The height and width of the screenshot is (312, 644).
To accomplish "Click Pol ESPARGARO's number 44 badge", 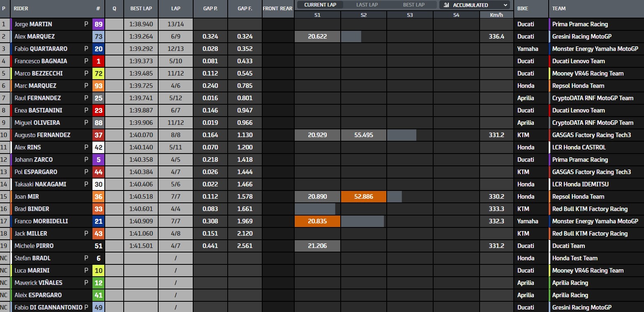I will click(99, 172).
